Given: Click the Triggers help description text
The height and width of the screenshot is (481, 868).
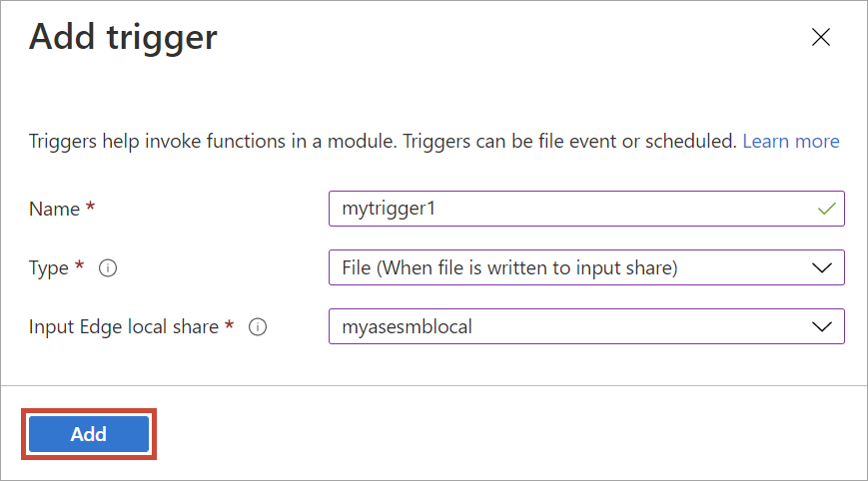Looking at the screenshot, I should [x=382, y=142].
